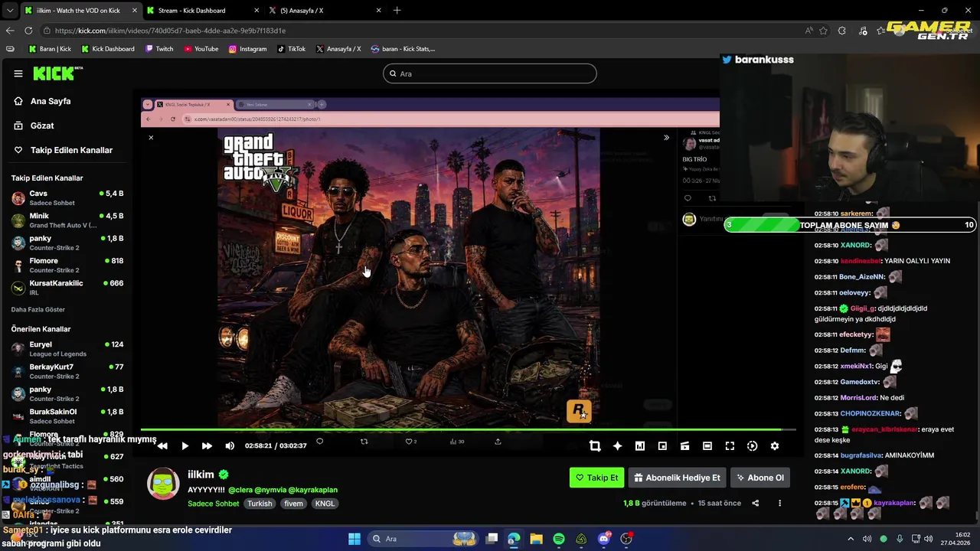Image resolution: width=980 pixels, height=551 pixels.
Task: Open the Baran | Kick bookmark
Action: coord(49,49)
